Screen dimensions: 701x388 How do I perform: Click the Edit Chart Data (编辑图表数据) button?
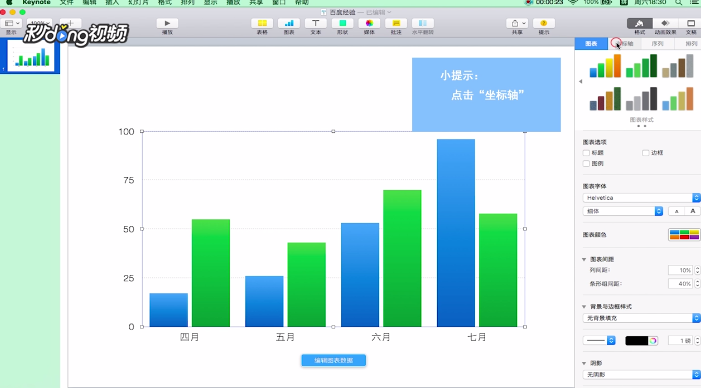334,360
